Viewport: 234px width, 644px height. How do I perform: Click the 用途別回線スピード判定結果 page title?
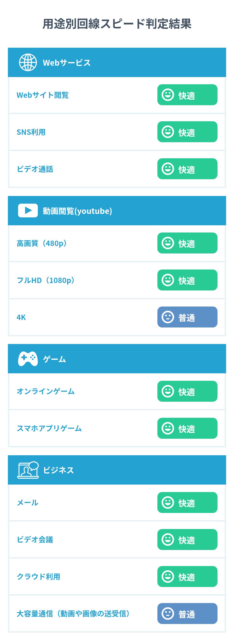[x=117, y=24]
